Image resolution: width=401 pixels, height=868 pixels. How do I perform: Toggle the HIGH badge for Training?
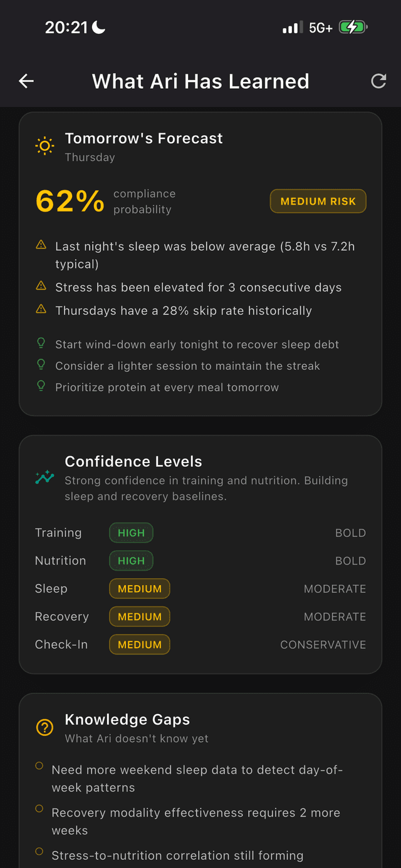tap(131, 533)
